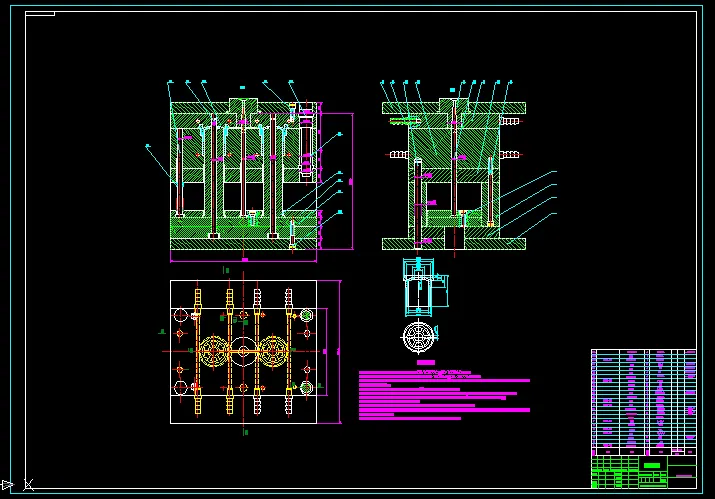Screen dimensions: 715x499
Task: Select the cyan part detail elevation view
Action: click(425, 287)
